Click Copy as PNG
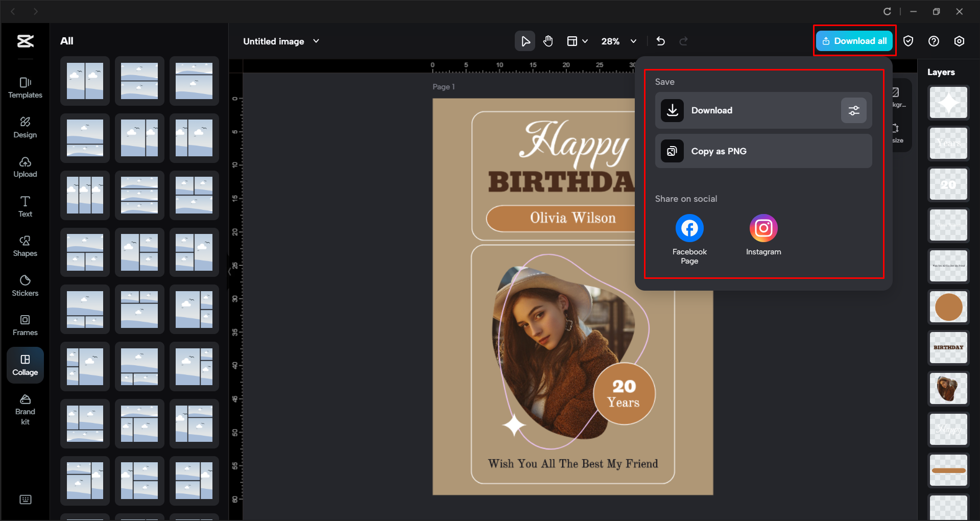Image resolution: width=980 pixels, height=521 pixels. click(x=762, y=151)
